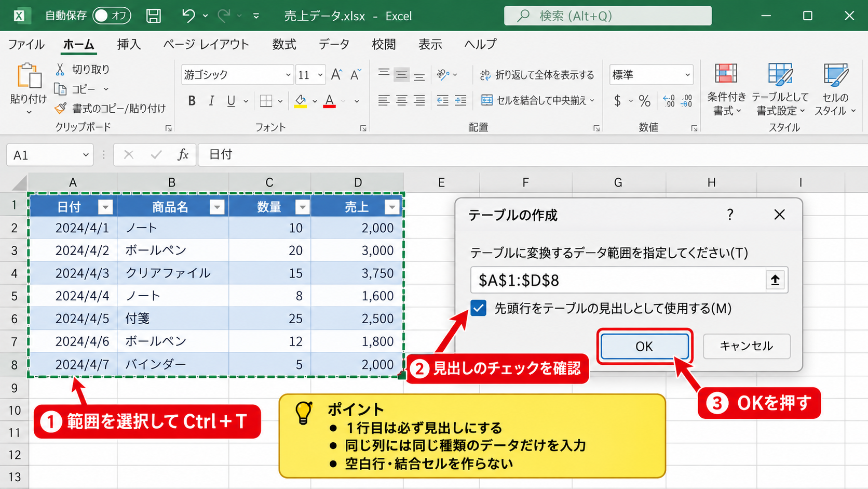The image size is (868, 489).
Task: Click the insert function fx icon
Action: (183, 155)
